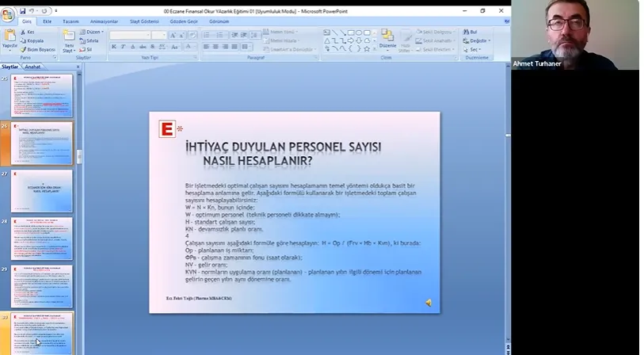Expand the Değiştir dropdown
Viewport: 644px width, 355px height.
(478, 40)
